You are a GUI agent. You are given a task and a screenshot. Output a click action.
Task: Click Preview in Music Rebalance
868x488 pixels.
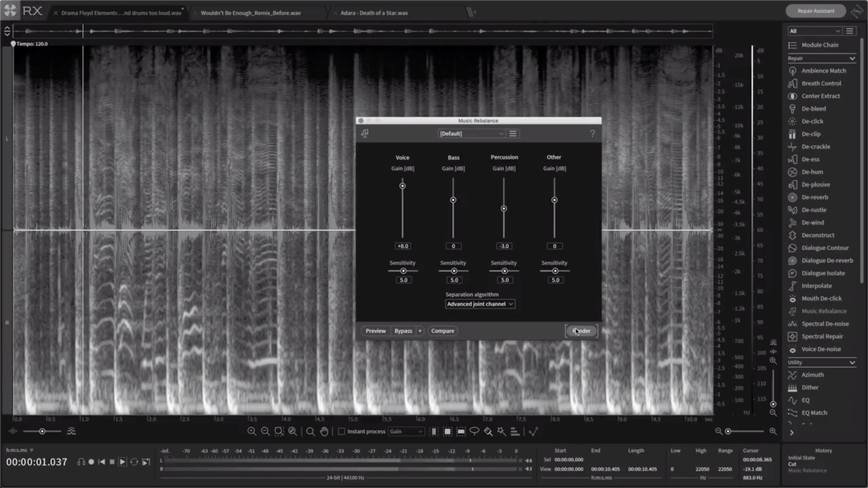pyautogui.click(x=376, y=331)
